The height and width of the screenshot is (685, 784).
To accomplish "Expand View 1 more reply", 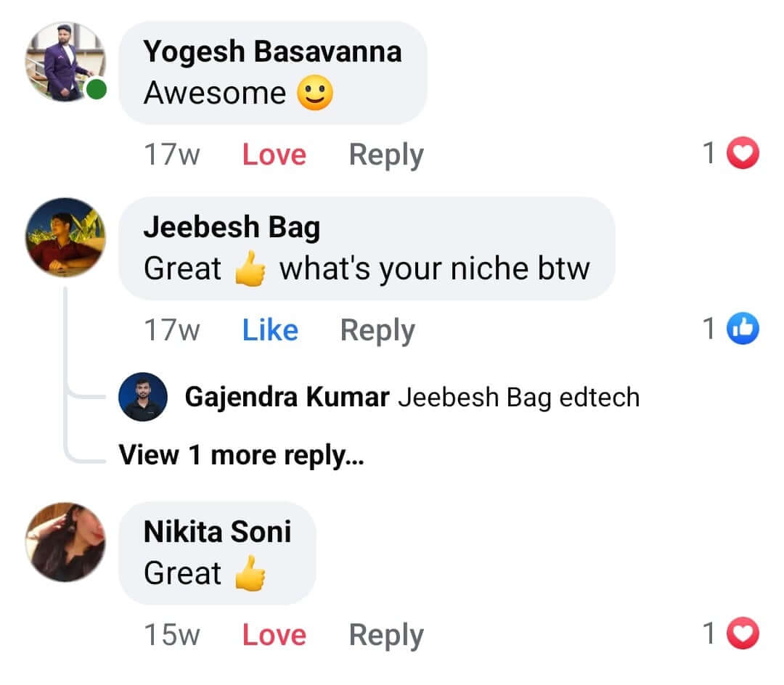I will tap(241, 455).
